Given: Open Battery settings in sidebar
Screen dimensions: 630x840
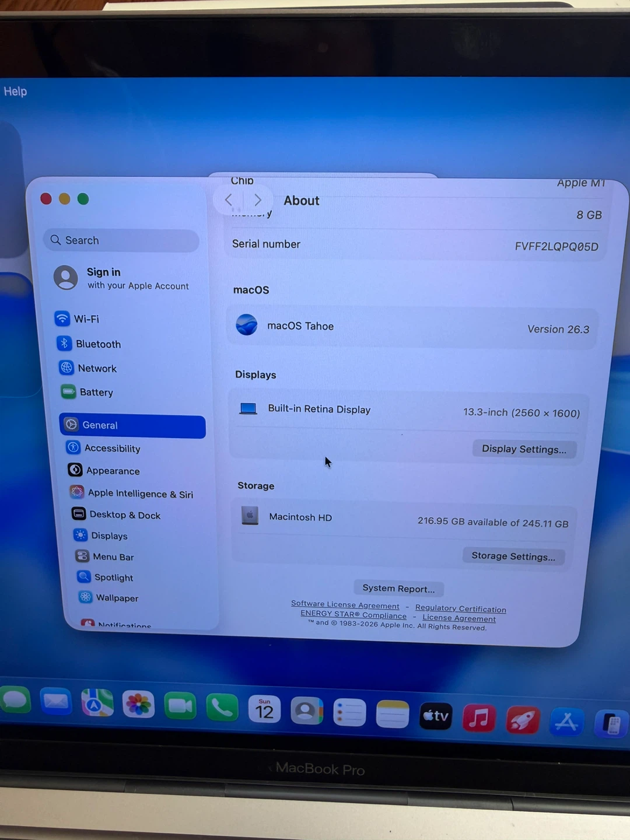Looking at the screenshot, I should 87,392.
